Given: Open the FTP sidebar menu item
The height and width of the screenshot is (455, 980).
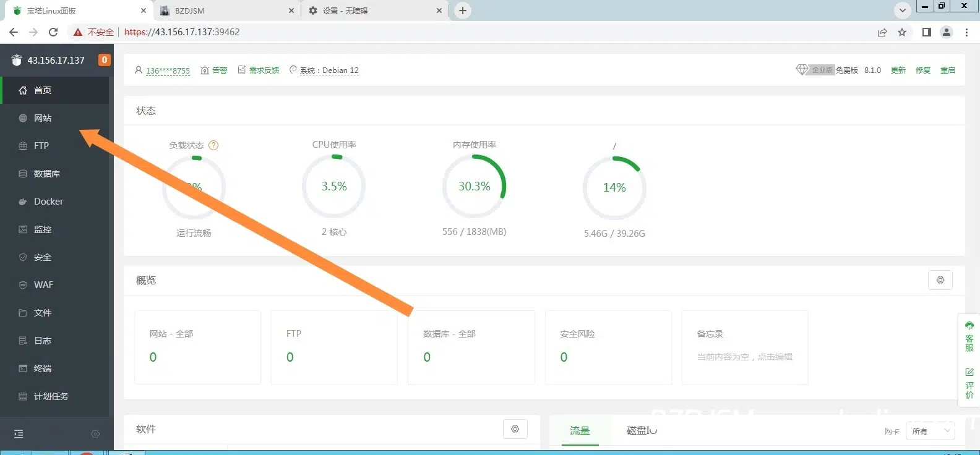Looking at the screenshot, I should pos(54,146).
